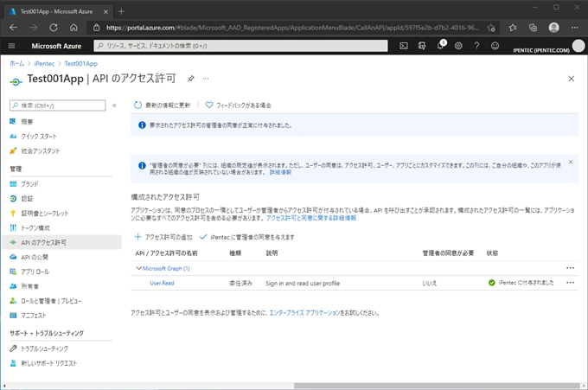The height and width of the screenshot is (390, 588).
Task: Open browser collections icon
Action: tap(533, 28)
